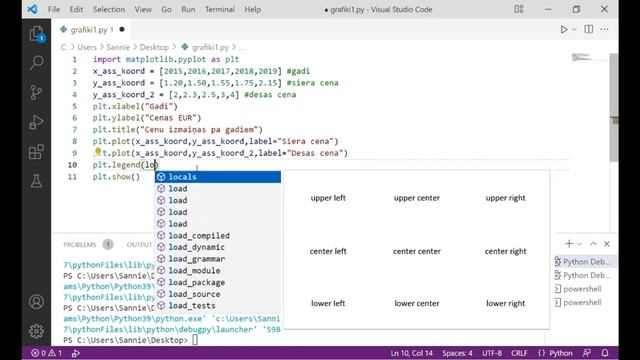Click the code minimap preview
Image resolution: width=640 pixels, height=360 pixels.
click(581, 58)
